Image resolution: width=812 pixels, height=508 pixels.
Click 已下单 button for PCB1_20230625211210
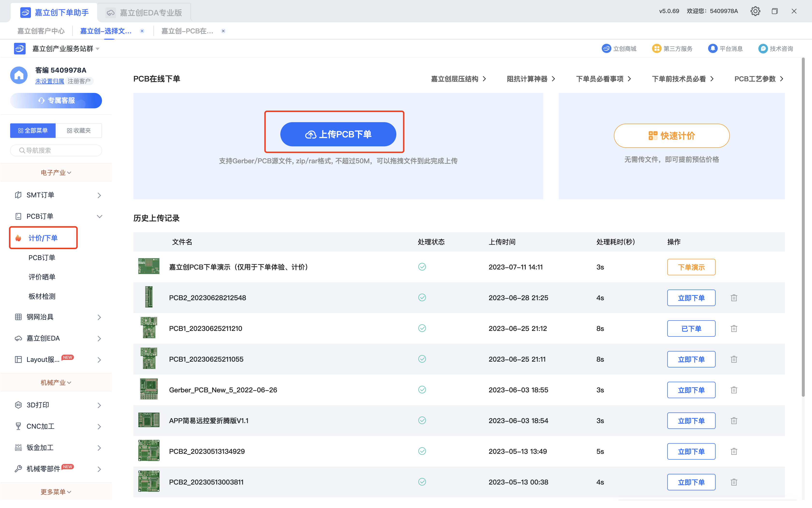pos(691,329)
